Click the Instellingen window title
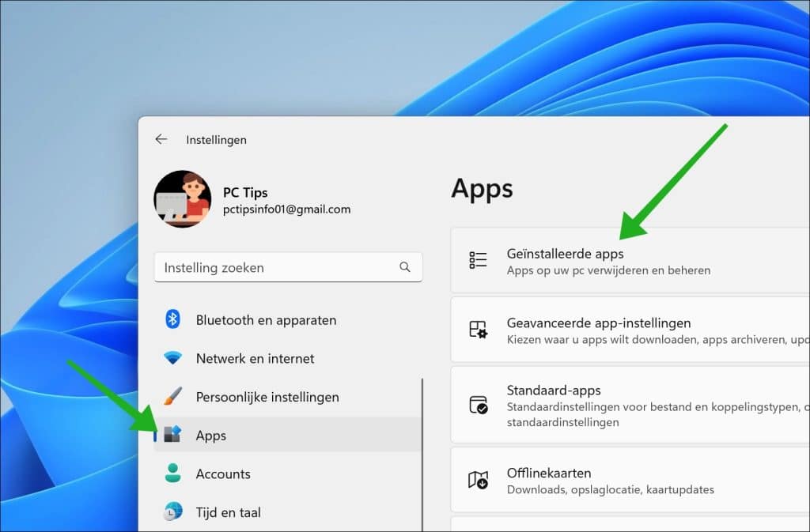The height and width of the screenshot is (532, 810). 217,140
